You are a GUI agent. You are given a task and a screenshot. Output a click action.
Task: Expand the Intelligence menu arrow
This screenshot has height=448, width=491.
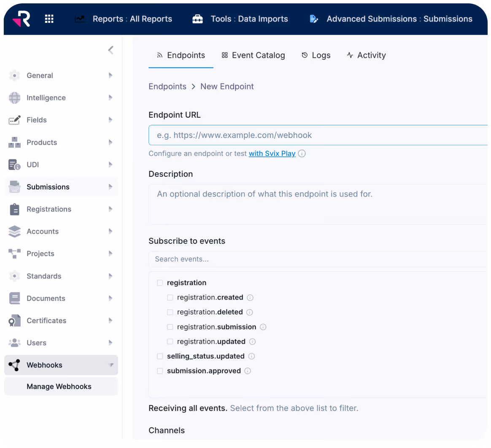(x=111, y=97)
